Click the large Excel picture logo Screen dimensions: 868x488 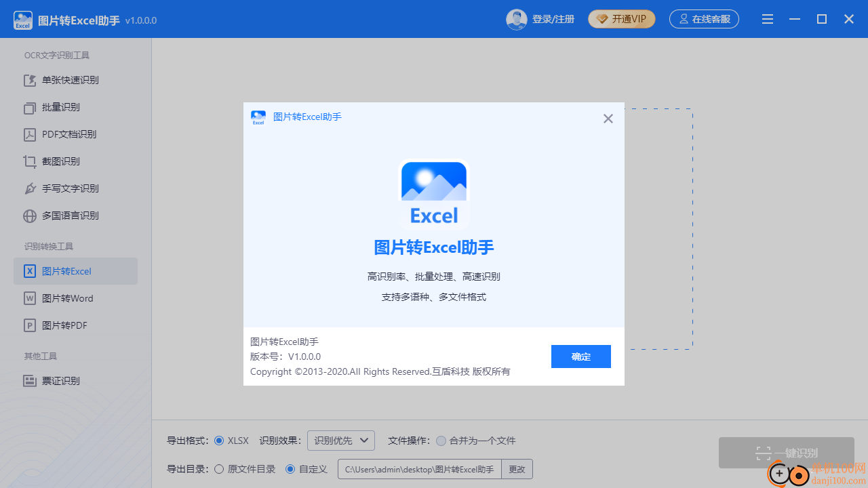[x=434, y=195]
